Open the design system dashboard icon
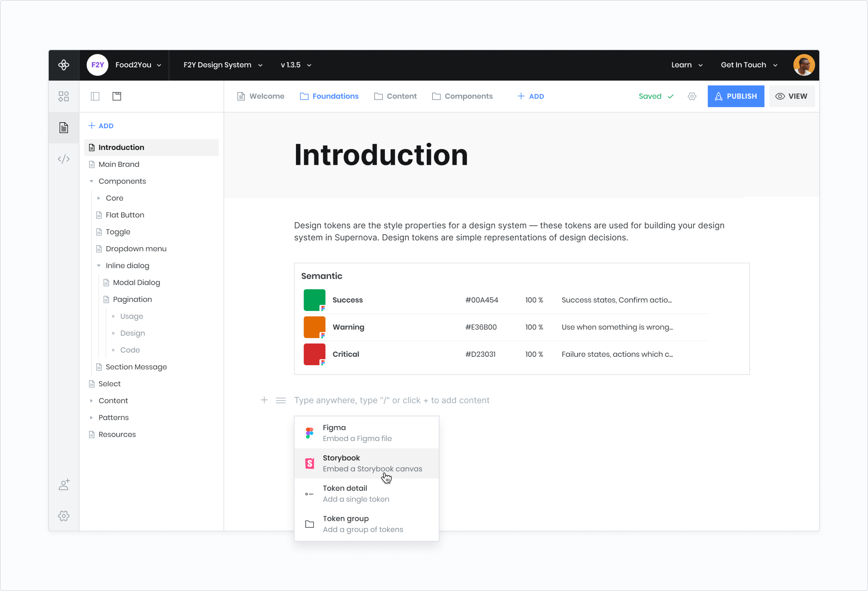 (x=64, y=96)
